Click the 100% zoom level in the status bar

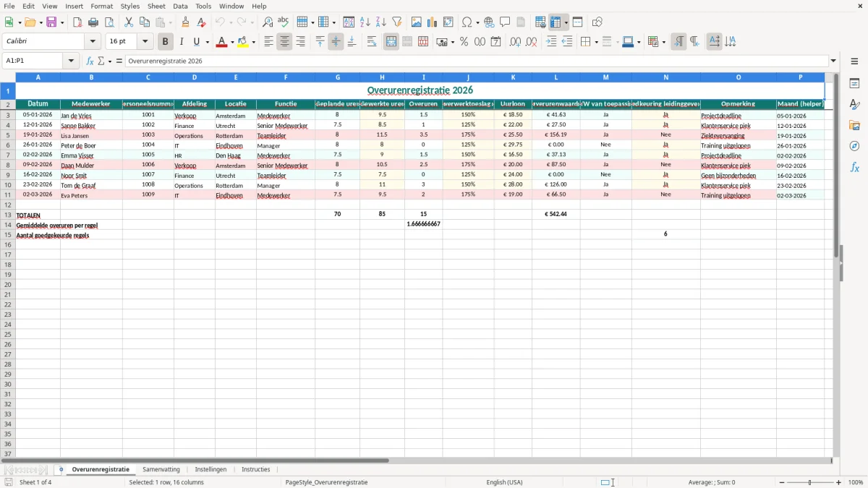pyautogui.click(x=856, y=482)
